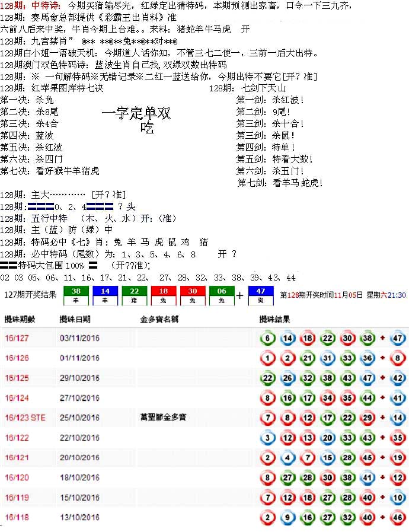Click the 萬聖節金多寶 draw name
409x532 pixels.
pyautogui.click(x=163, y=417)
